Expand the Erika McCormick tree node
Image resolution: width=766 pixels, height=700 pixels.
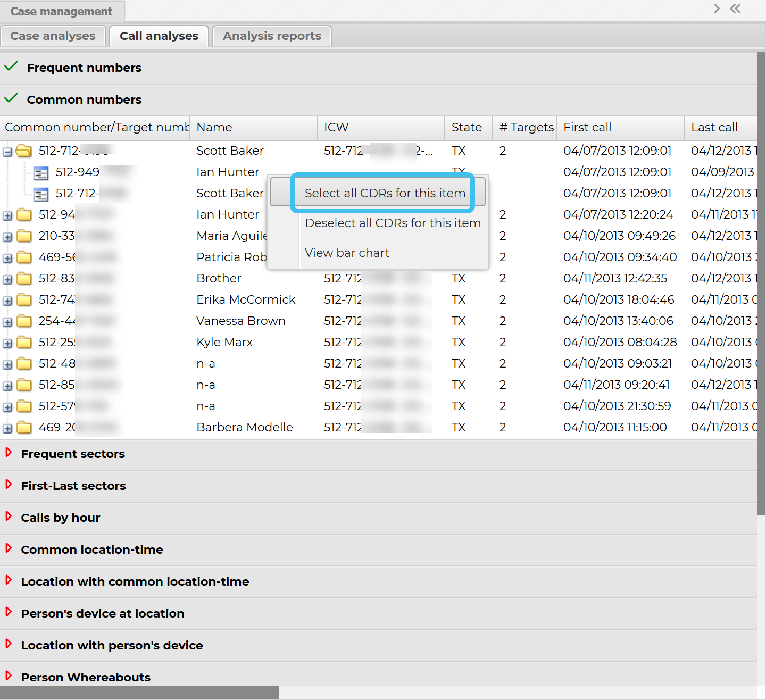(7, 301)
